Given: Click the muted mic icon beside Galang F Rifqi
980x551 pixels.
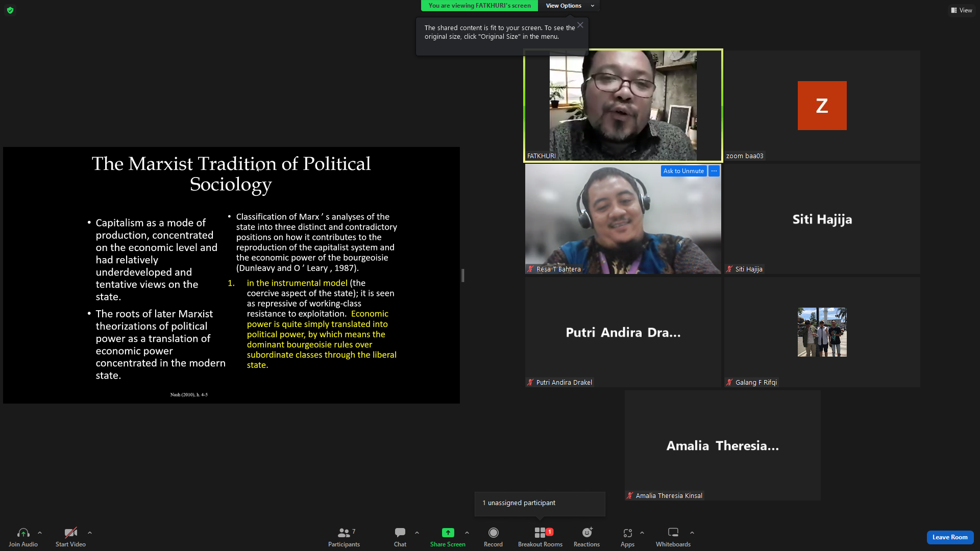Looking at the screenshot, I should pos(729,382).
